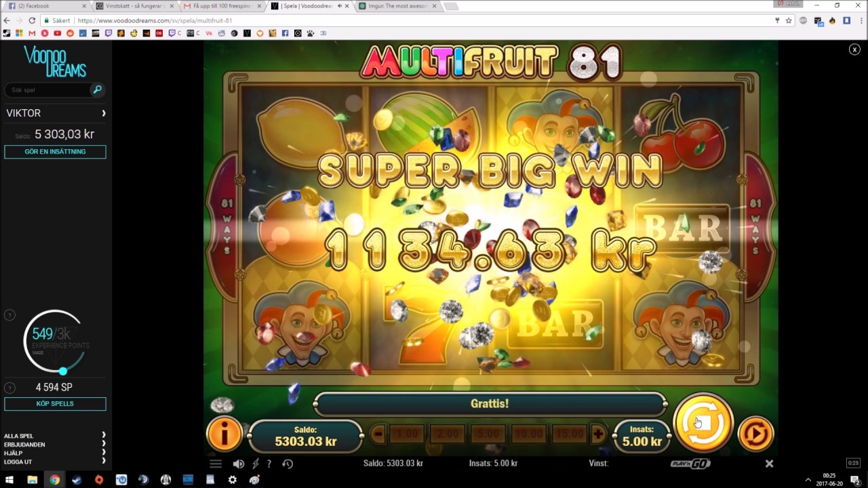The image size is (868, 488).
Task: Mute game sound via speaker icon
Action: [239, 464]
